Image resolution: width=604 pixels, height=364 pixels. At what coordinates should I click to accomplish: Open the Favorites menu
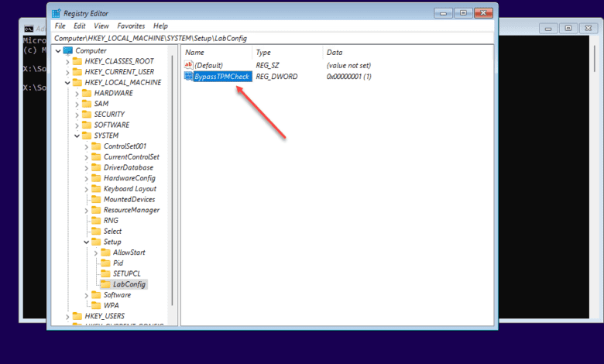pyautogui.click(x=131, y=26)
